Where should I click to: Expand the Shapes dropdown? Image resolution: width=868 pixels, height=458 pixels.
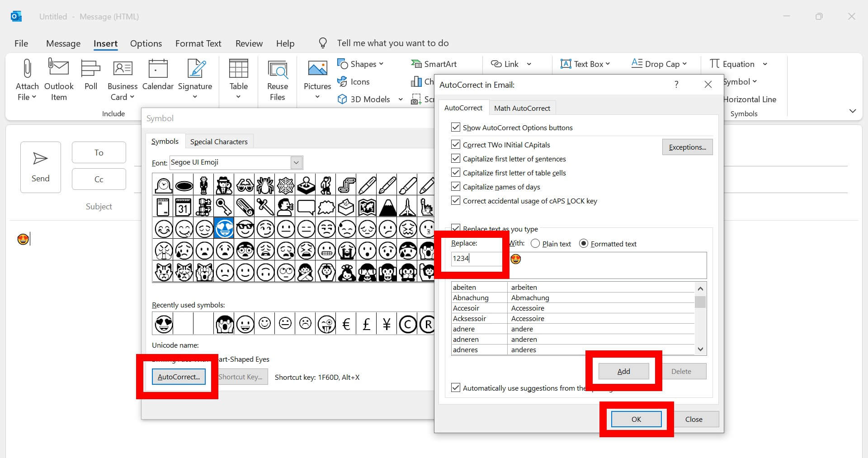click(380, 63)
